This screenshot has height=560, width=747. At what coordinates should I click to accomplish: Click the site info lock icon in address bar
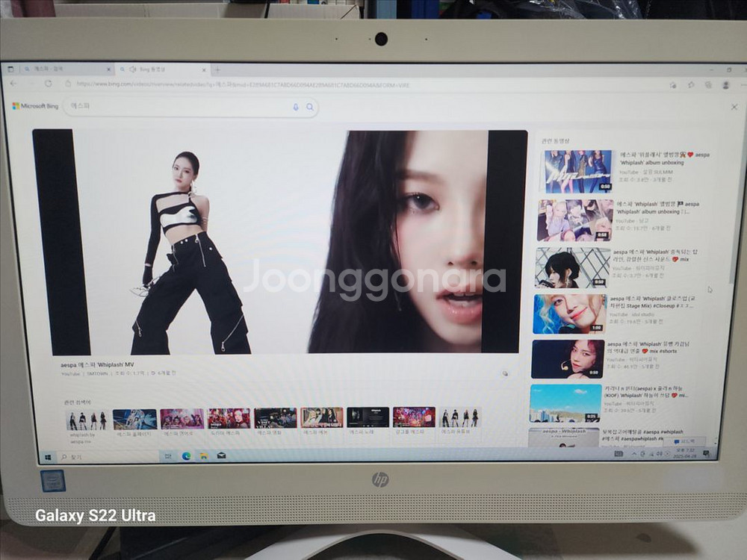(68, 84)
